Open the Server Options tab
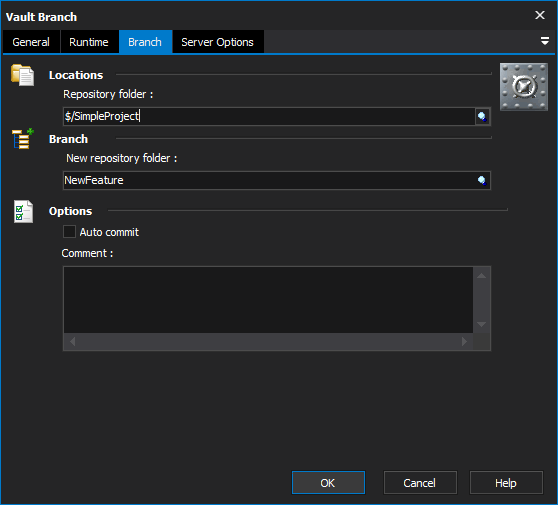Image resolution: width=558 pixels, height=505 pixels. pyautogui.click(x=218, y=42)
